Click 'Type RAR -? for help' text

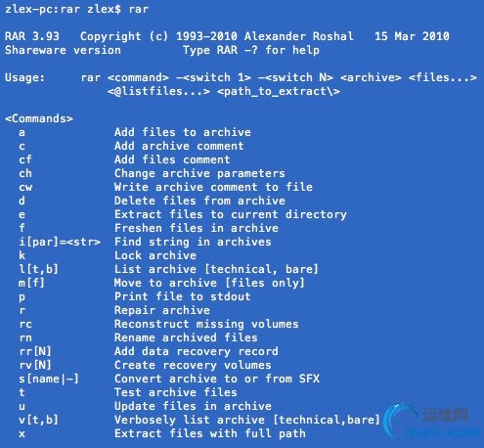[251, 50]
